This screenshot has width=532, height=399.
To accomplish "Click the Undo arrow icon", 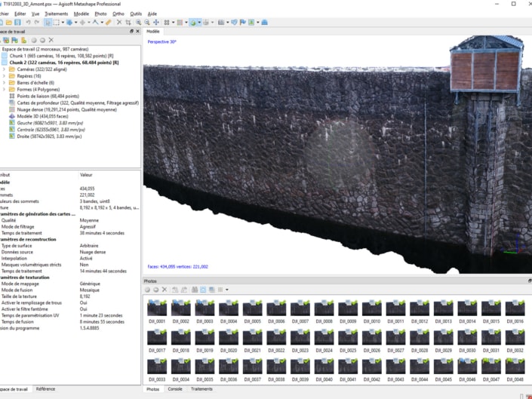I will 28,23.
